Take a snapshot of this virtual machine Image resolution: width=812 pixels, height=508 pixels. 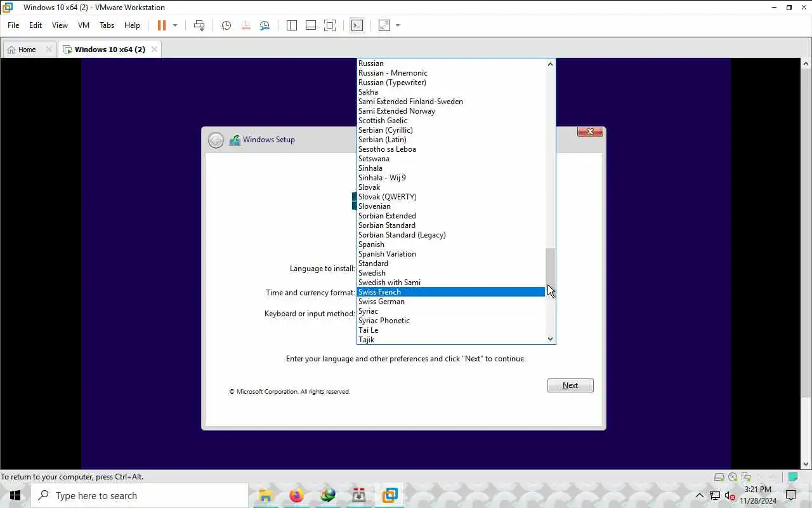[x=226, y=25]
